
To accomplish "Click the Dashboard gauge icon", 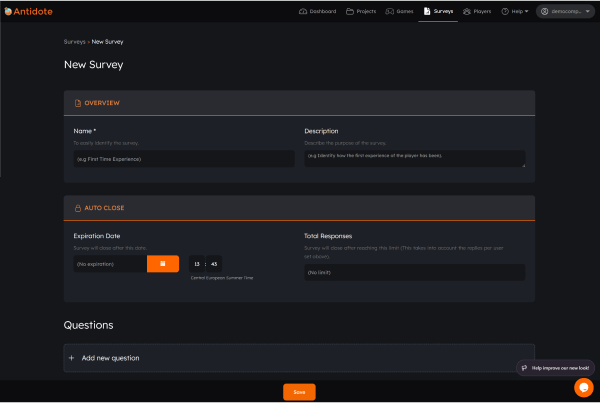I will [x=303, y=12].
